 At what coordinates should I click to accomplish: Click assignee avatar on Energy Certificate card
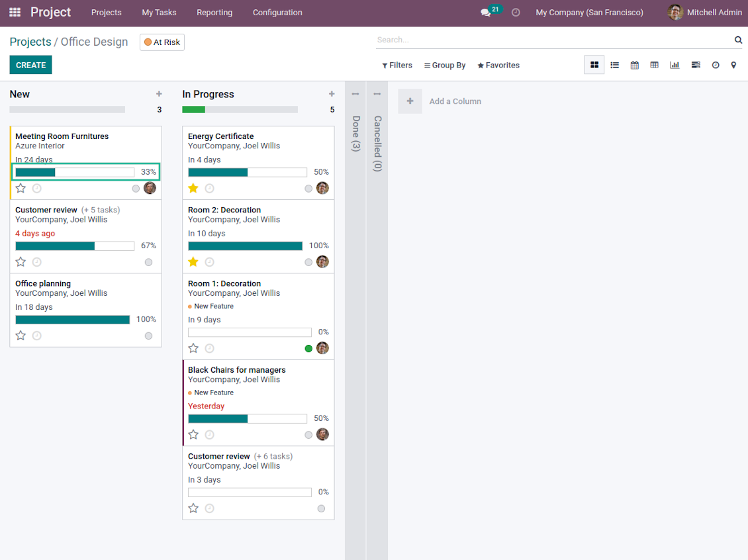point(322,188)
